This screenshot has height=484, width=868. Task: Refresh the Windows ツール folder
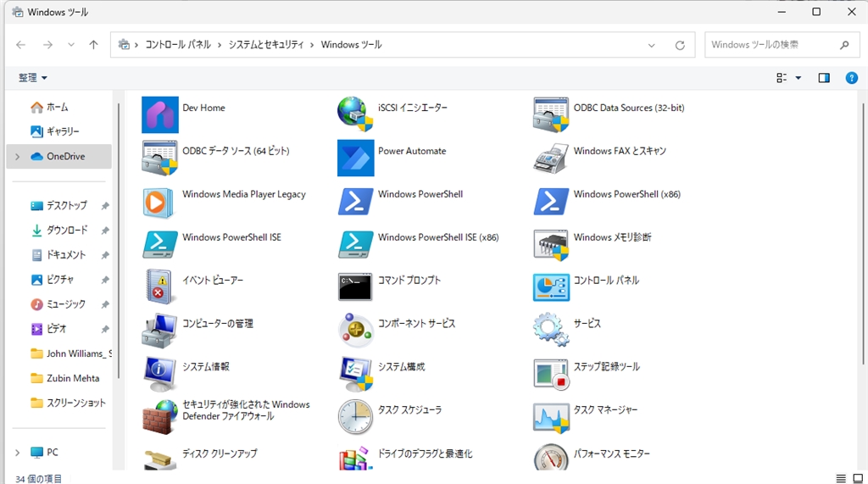[680, 46]
